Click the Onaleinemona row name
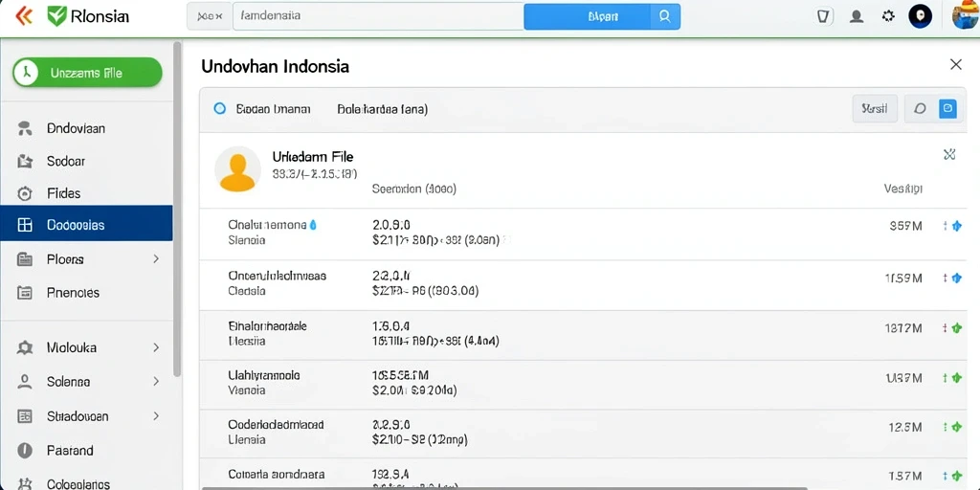 click(x=268, y=224)
